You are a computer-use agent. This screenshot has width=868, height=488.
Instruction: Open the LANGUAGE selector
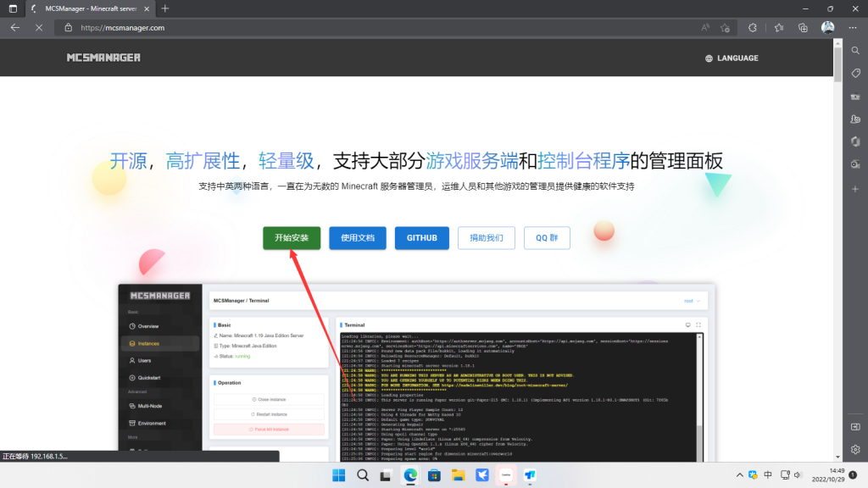tap(732, 58)
